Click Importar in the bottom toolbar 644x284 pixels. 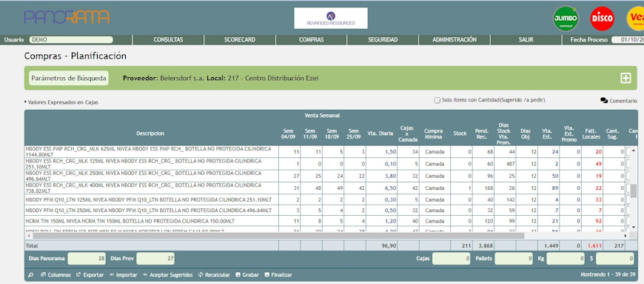124,274
